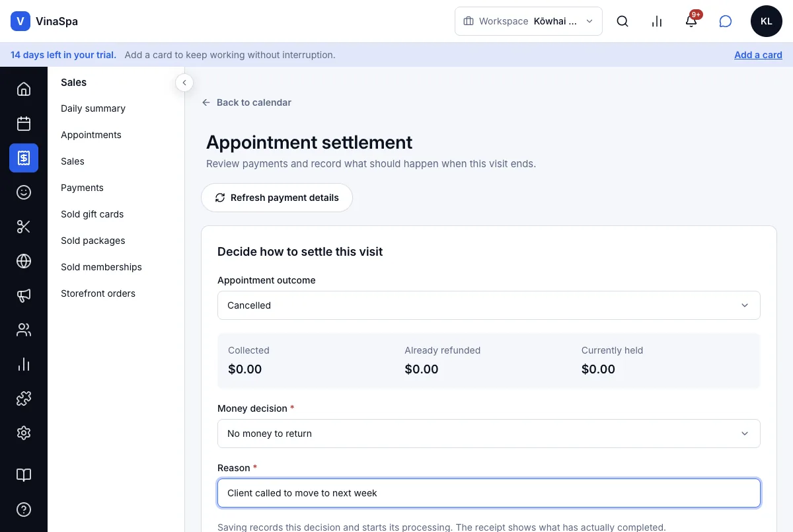Open the Settings gear icon
This screenshot has width=793, height=532.
[24, 433]
